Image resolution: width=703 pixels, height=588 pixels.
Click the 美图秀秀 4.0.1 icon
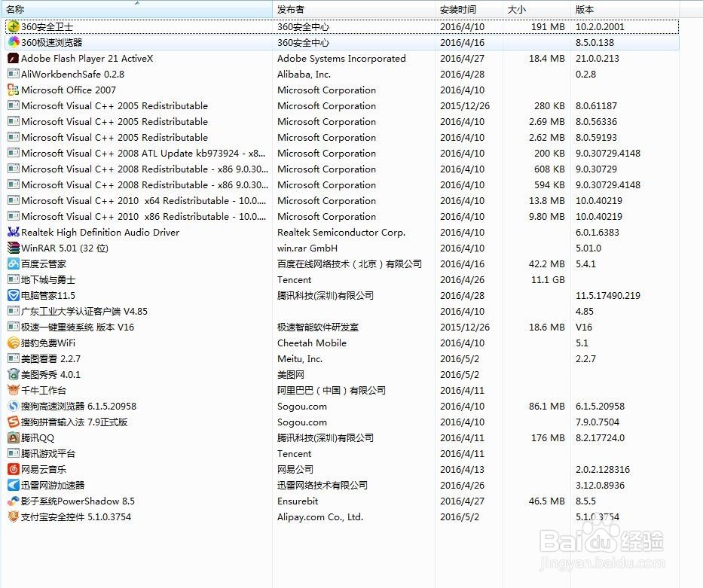[14, 374]
